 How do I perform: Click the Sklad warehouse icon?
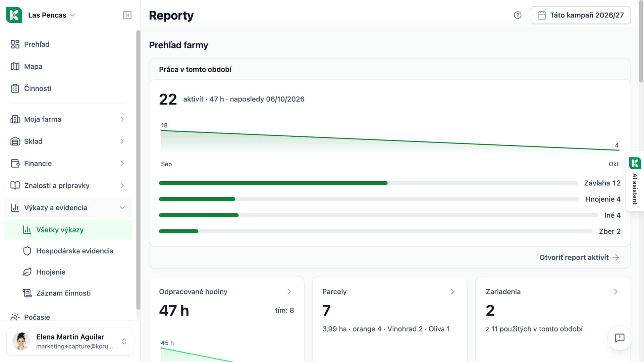pyautogui.click(x=15, y=141)
